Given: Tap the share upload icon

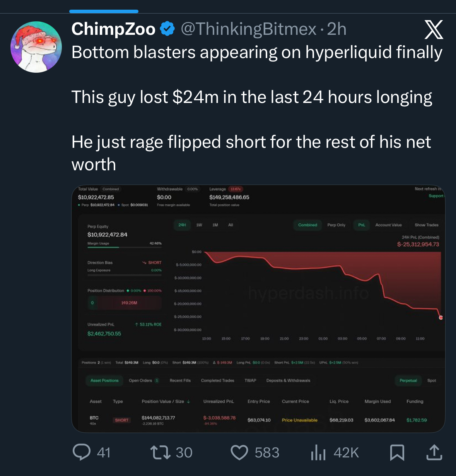Looking at the screenshot, I should click(434, 452).
